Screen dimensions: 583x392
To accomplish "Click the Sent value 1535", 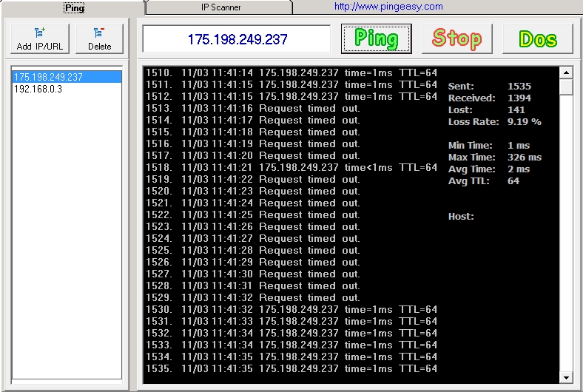I will coord(519,87).
